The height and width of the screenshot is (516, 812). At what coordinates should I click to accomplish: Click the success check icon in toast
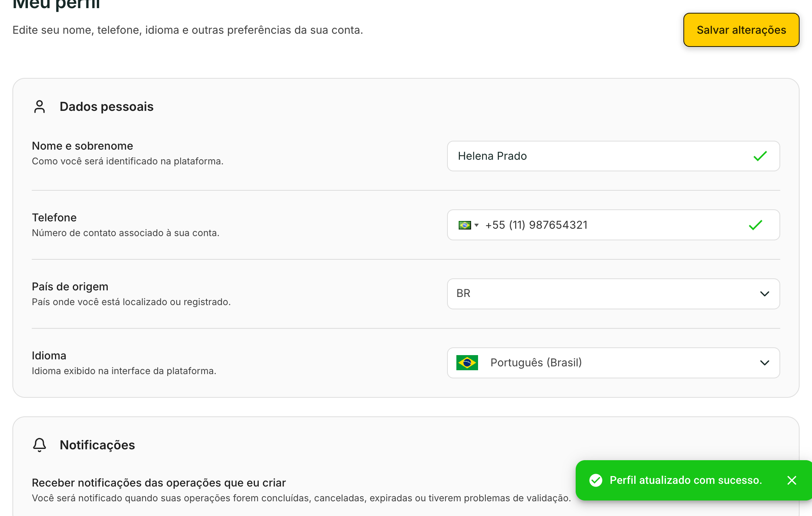click(x=596, y=480)
